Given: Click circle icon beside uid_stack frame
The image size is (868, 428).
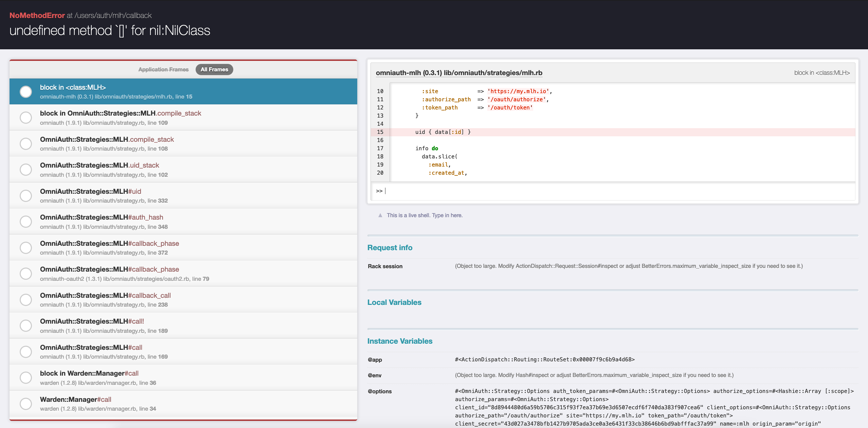Looking at the screenshot, I should point(26,170).
